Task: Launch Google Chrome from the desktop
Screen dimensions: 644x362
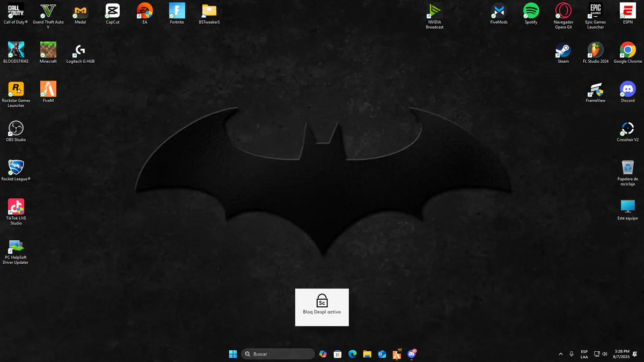Action: [x=628, y=53]
